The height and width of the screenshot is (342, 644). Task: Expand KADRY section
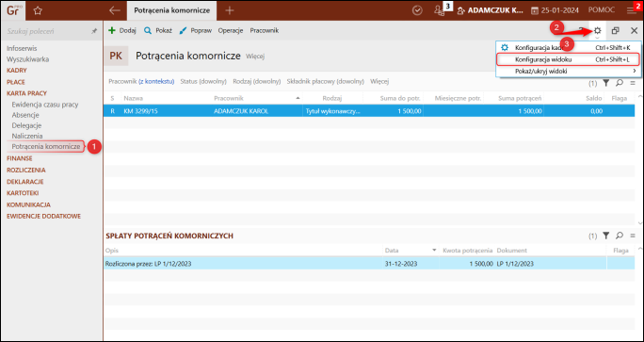[17, 71]
